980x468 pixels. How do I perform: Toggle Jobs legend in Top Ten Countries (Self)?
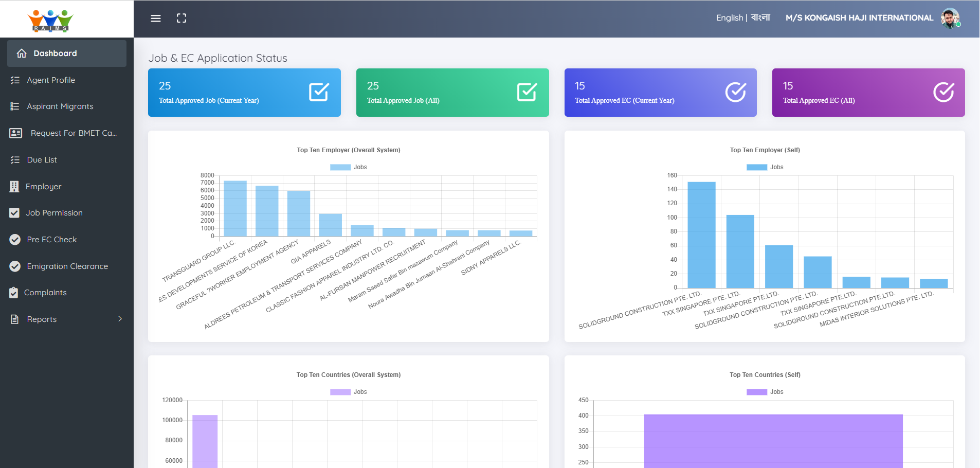[765, 392]
